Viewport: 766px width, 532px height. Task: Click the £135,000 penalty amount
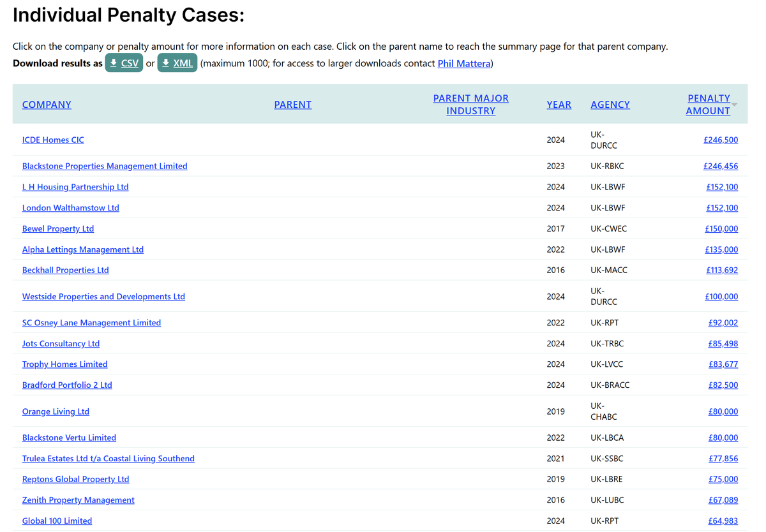pos(721,249)
